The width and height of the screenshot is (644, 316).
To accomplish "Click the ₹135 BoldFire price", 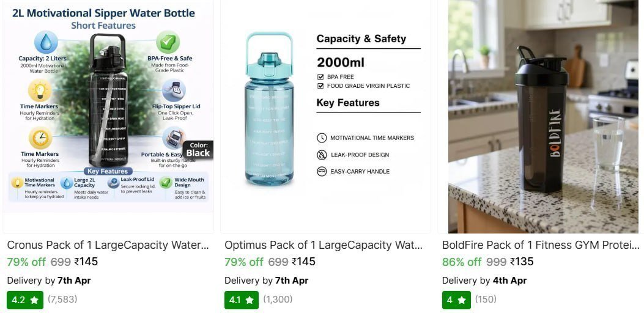I will point(522,262).
